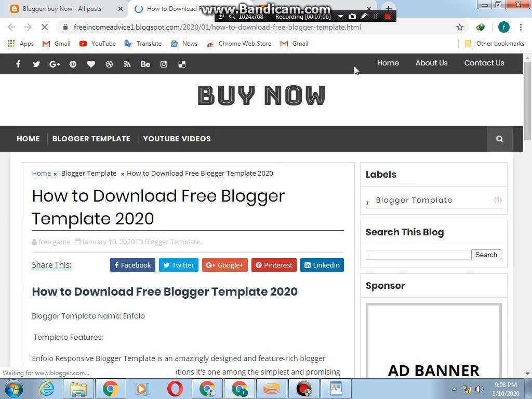Click the Blogger Template breadcrumb link
The image size is (532, 399).
point(89,174)
